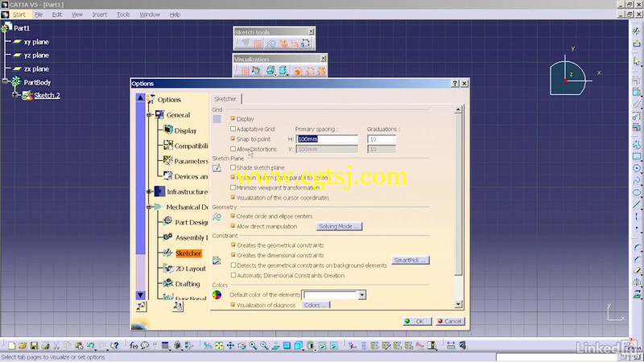
Task: Open the Edit menu
Action: [56, 14]
